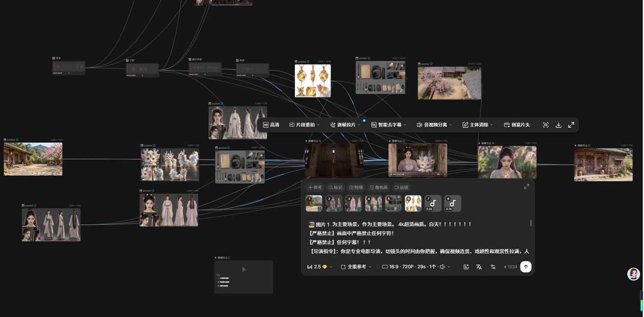Click the 标记 button
This screenshot has height=317, width=644.
[x=336, y=187]
